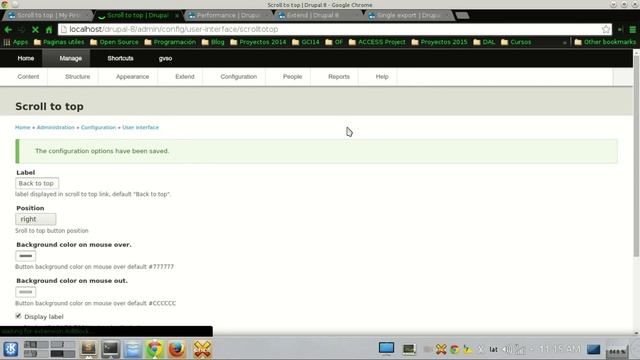Open the file manager taskbar icon
The width and height of the screenshot is (640, 360).
point(133,349)
